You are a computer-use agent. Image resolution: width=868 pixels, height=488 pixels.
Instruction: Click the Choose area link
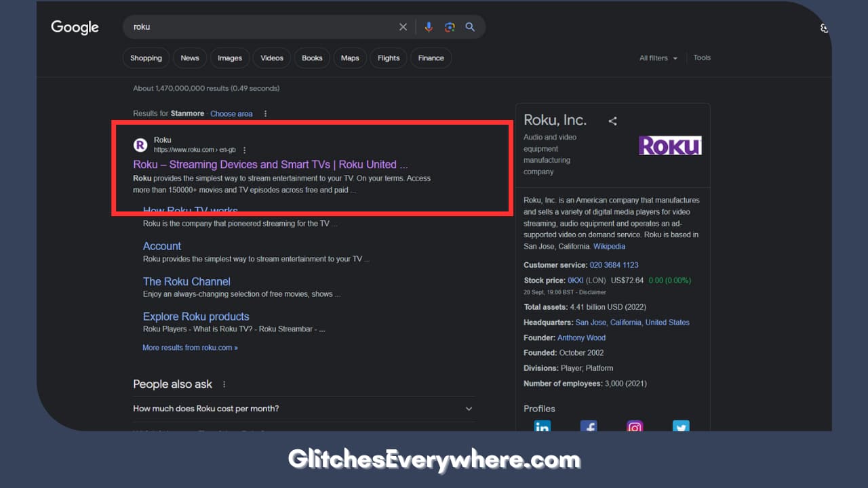coord(231,114)
